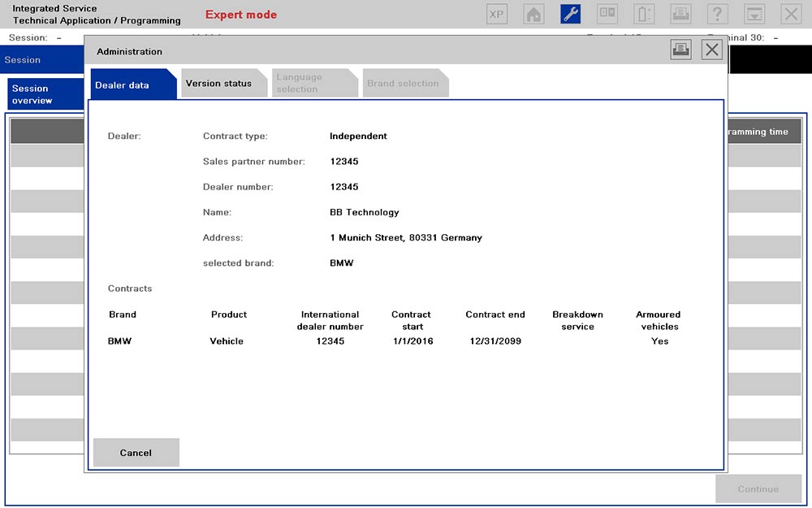Viewport: 812px width, 508px height.
Task: Click the contract type value Independent
Action: (x=358, y=136)
